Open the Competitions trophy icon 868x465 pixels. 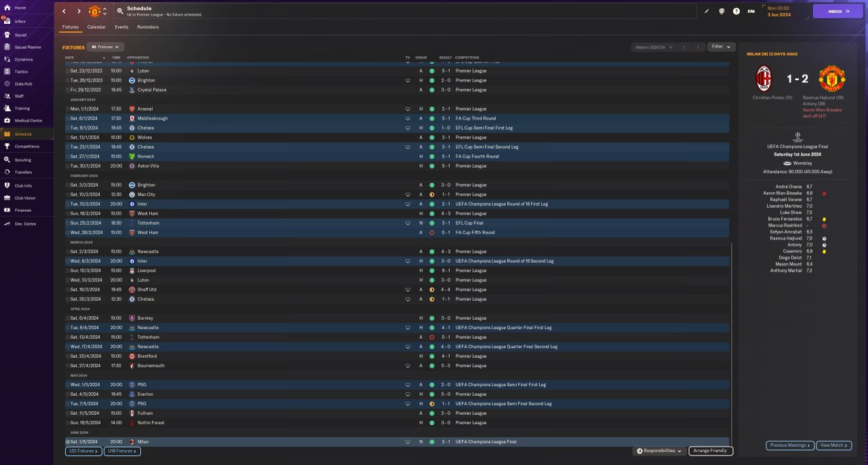[x=7, y=146]
